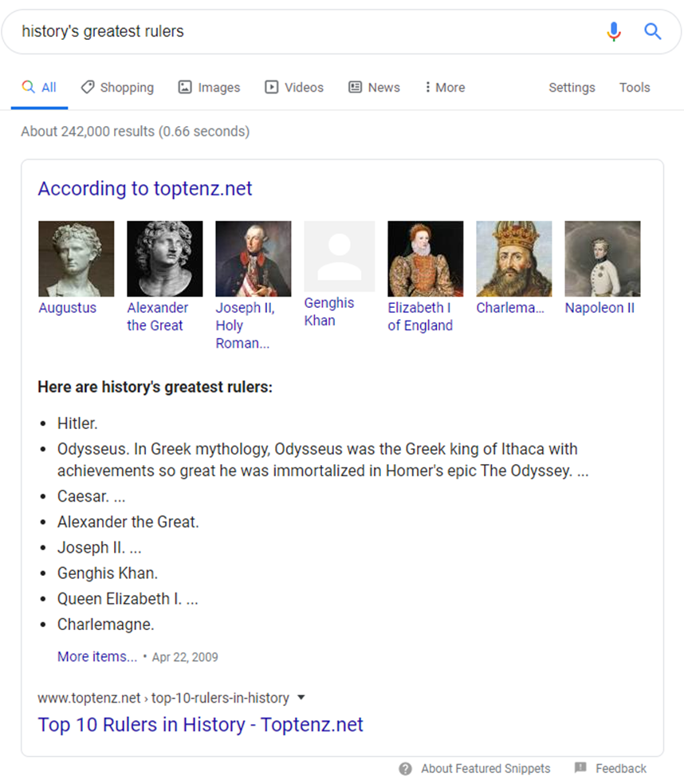Click the Videos play icon
The image size is (684, 784).
(x=271, y=87)
